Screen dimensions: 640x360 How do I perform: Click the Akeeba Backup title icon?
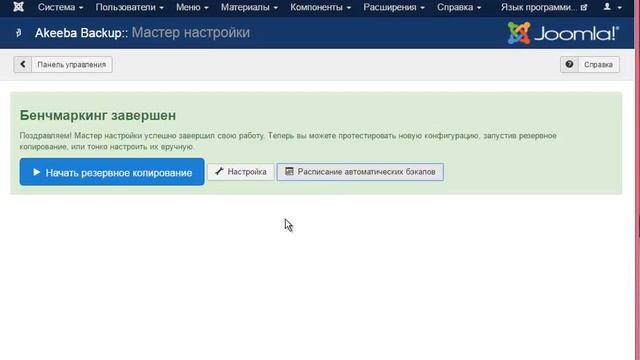18,33
